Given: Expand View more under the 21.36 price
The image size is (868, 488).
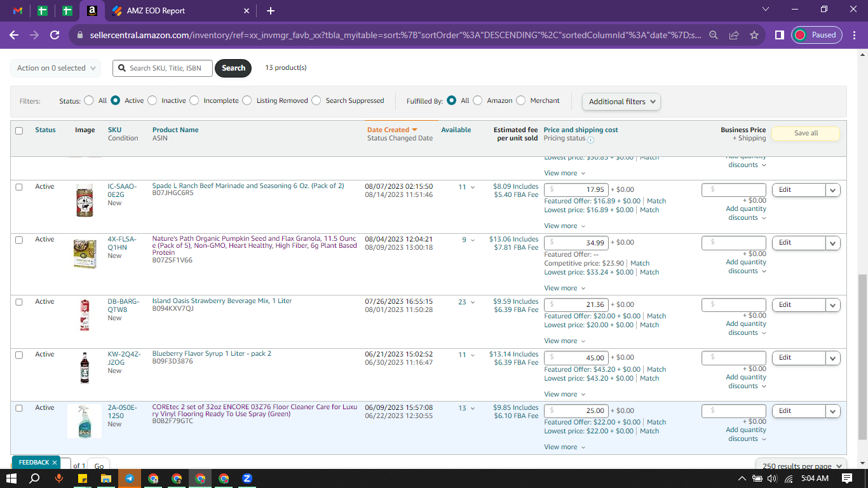Looking at the screenshot, I should coord(564,341).
